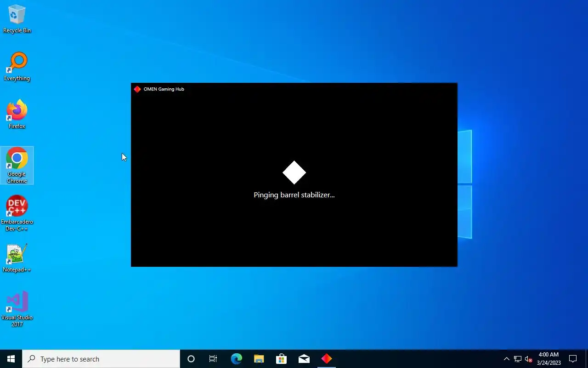The height and width of the screenshot is (368, 588).
Task: Open the clock and date flyout
Action: pos(548,359)
